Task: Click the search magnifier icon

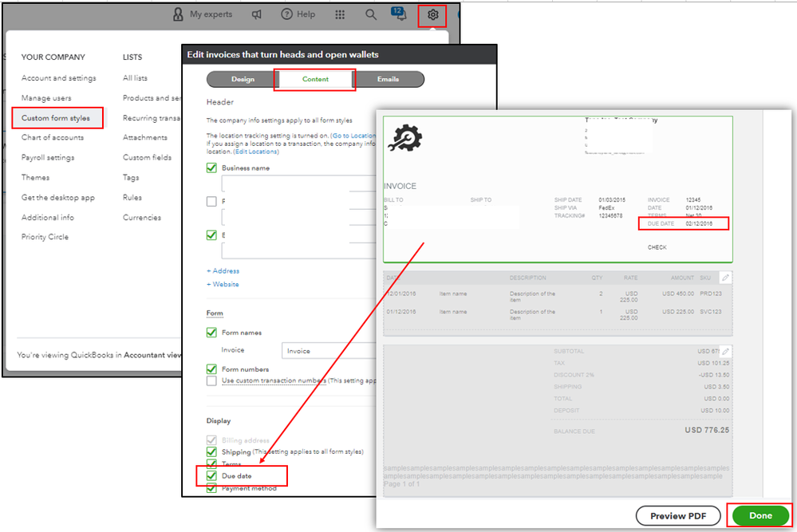Action: [x=371, y=14]
